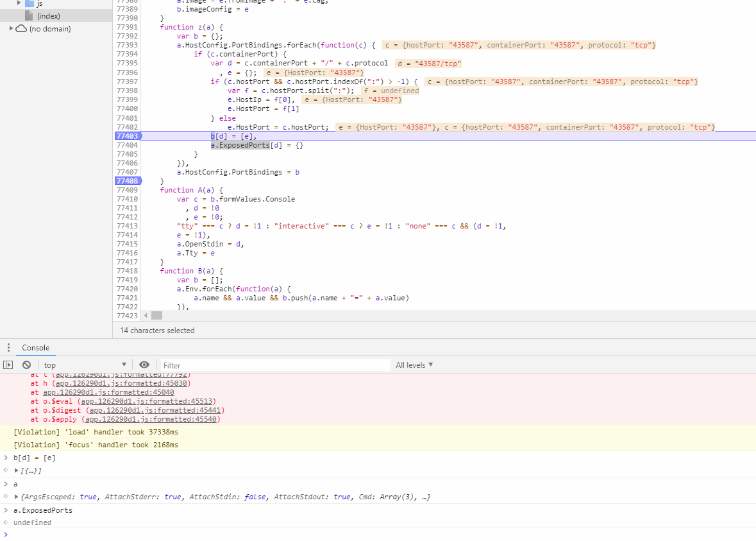756x541 pixels.
Task: Toggle breakpoint on line 77408
Action: click(x=128, y=181)
